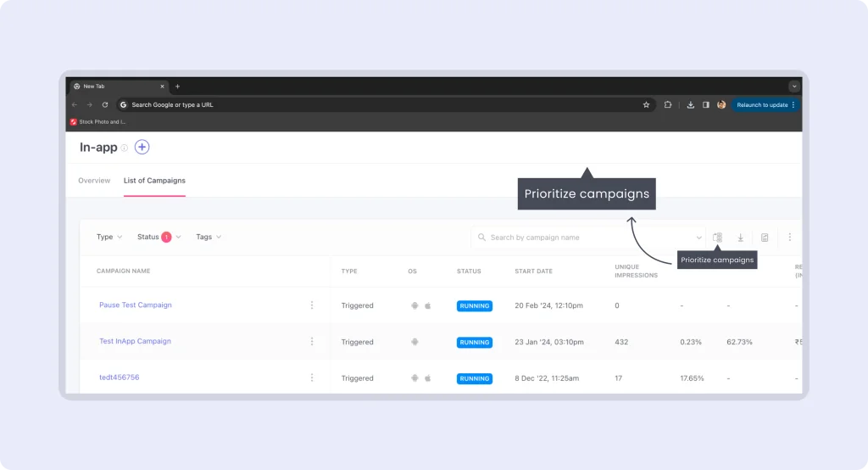
Task: Open the three-dot menu in campaigns toolbar
Action: point(790,238)
